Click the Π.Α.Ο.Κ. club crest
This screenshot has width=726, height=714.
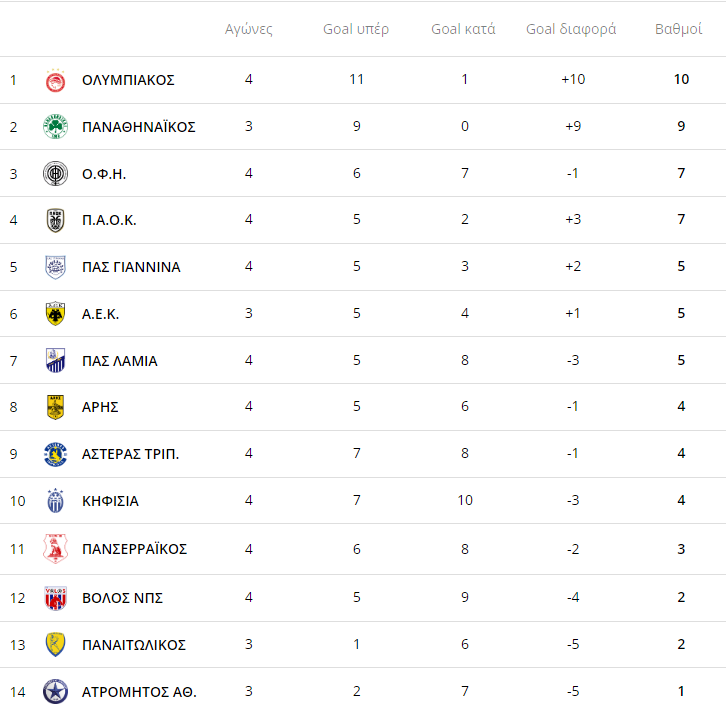coord(56,220)
